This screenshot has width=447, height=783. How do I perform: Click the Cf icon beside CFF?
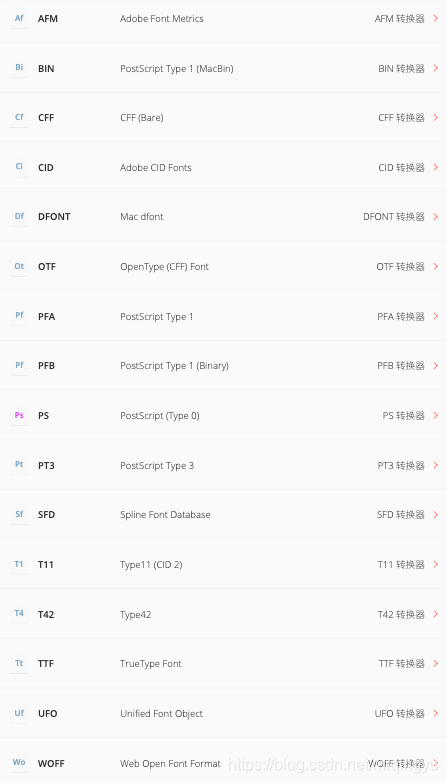coord(19,117)
